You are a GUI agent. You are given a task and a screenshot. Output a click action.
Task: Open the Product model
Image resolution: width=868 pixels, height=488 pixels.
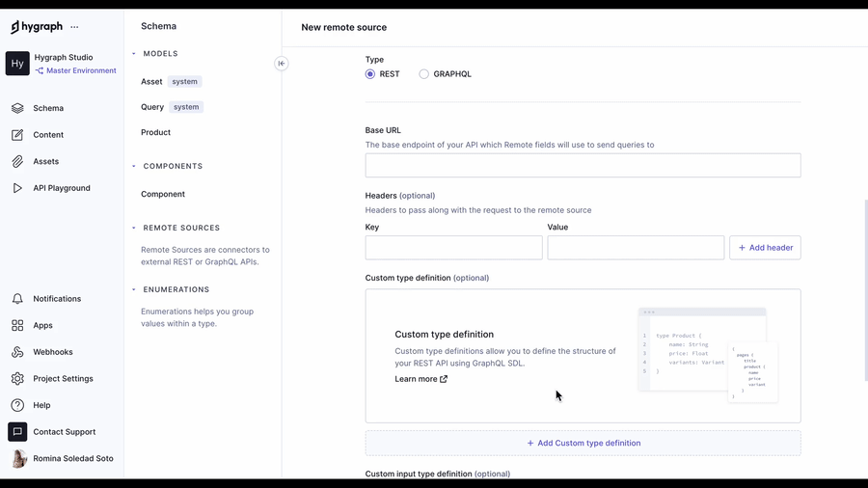(x=155, y=132)
